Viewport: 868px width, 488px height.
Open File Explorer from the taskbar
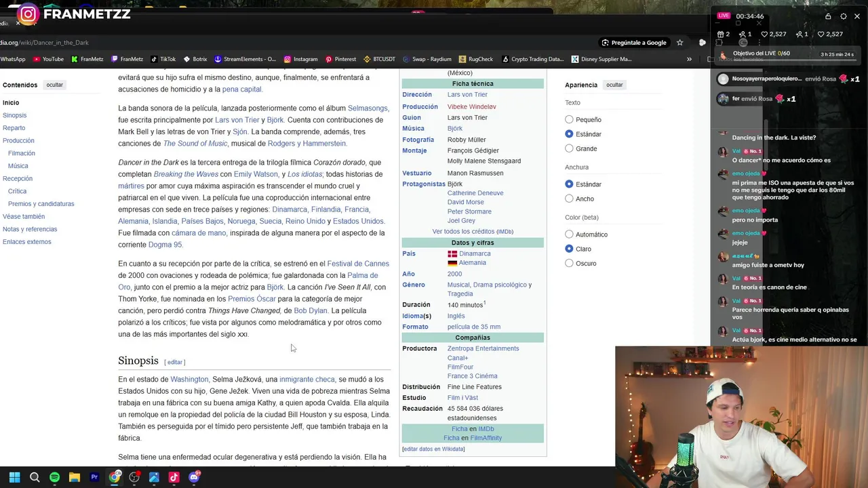tap(75, 477)
